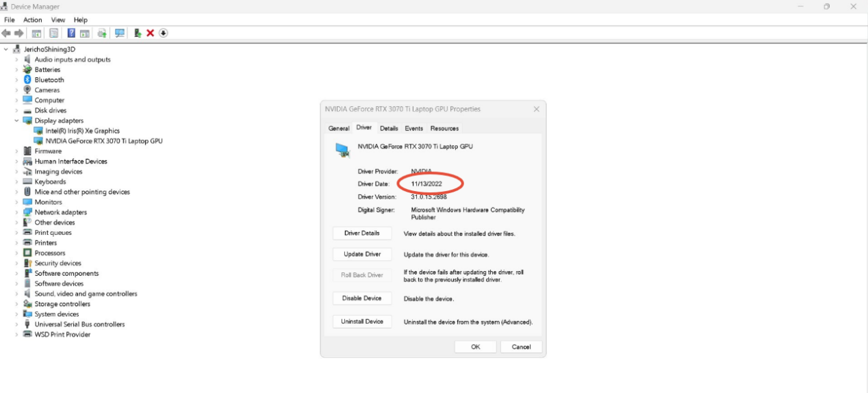The width and height of the screenshot is (868, 393).
Task: Click the Audio inputs and outputs speaker icon
Action: click(27, 60)
